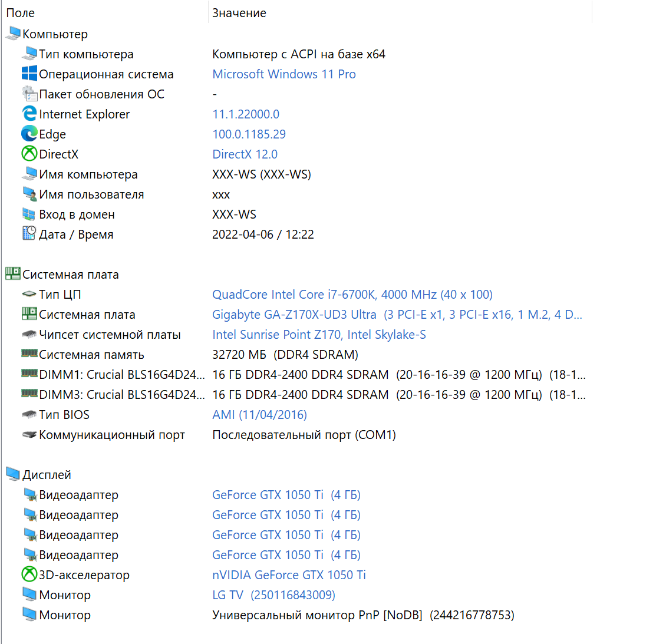Click the Имя пользователя icon
The width and height of the screenshot is (666, 644).
click(29, 194)
